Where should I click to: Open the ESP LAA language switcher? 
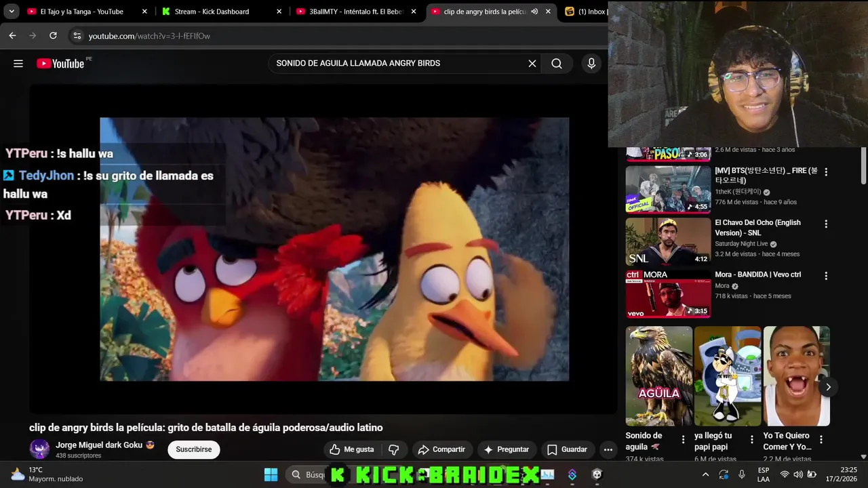764,474
